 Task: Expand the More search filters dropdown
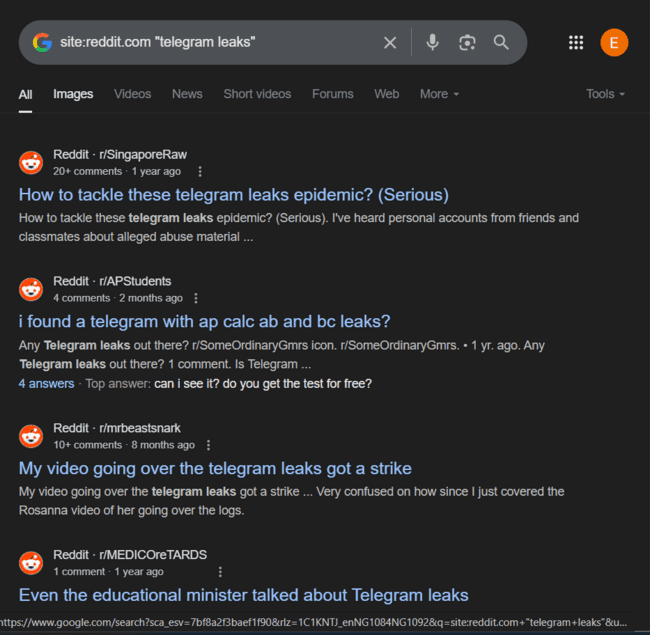point(439,94)
